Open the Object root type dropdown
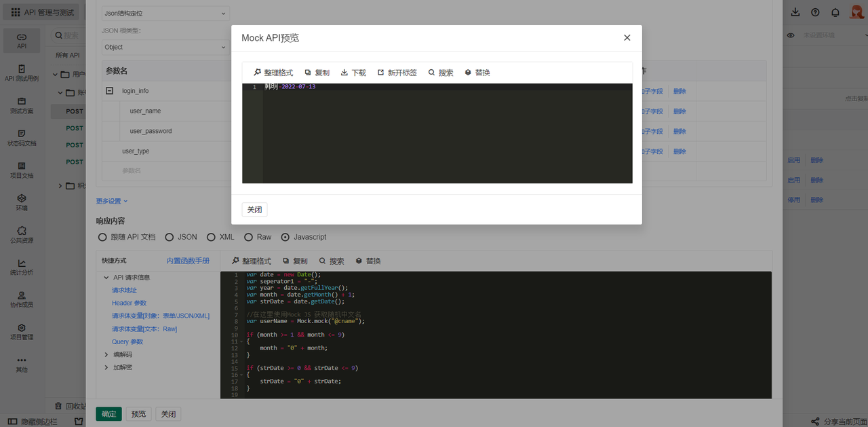Viewport: 868px width, 427px height. (x=165, y=48)
